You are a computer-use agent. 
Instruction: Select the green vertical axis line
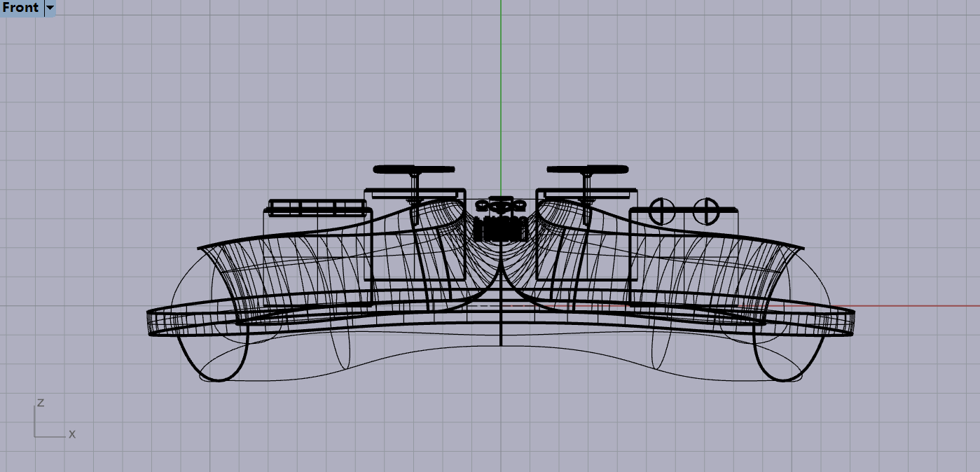point(501,84)
